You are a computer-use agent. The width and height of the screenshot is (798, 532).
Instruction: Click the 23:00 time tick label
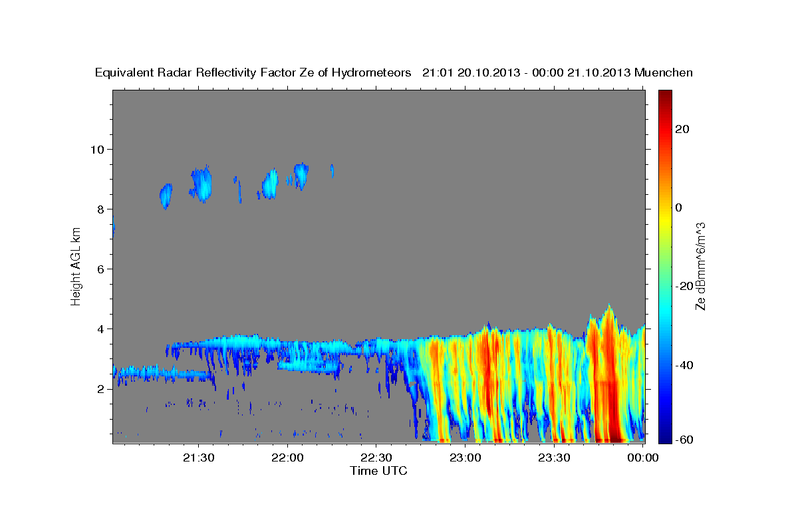pyautogui.click(x=465, y=458)
